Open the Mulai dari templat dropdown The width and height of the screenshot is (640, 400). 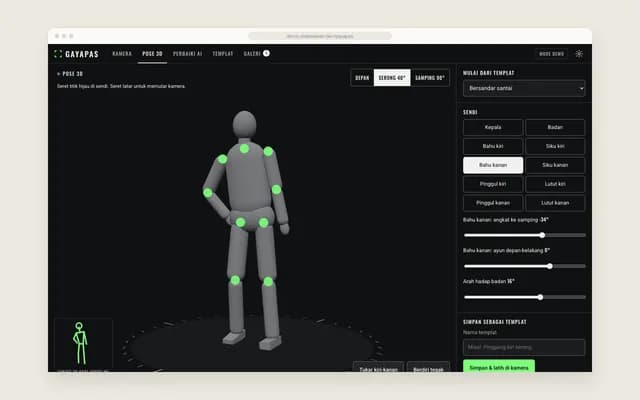[524, 88]
